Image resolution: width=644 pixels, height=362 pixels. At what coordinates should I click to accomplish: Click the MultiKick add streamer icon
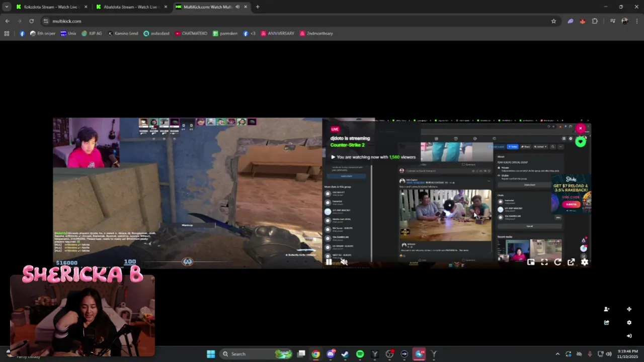[606, 309]
